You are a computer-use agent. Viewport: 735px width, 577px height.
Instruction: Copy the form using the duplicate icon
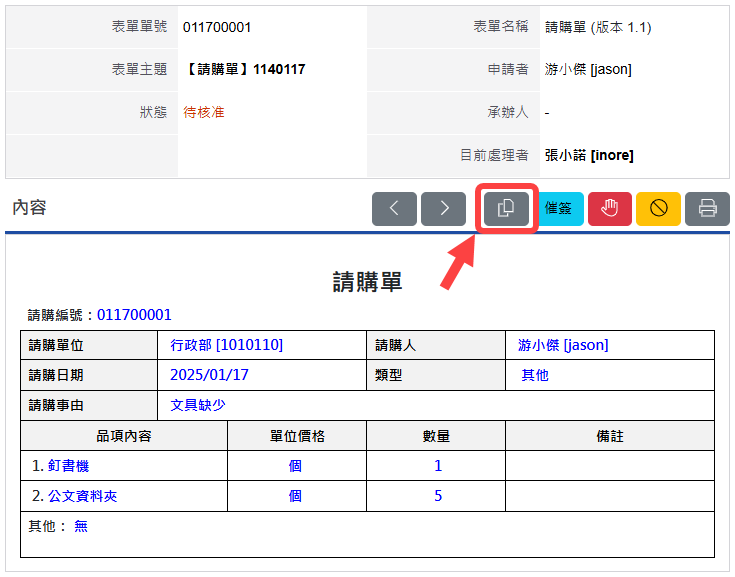(506, 209)
